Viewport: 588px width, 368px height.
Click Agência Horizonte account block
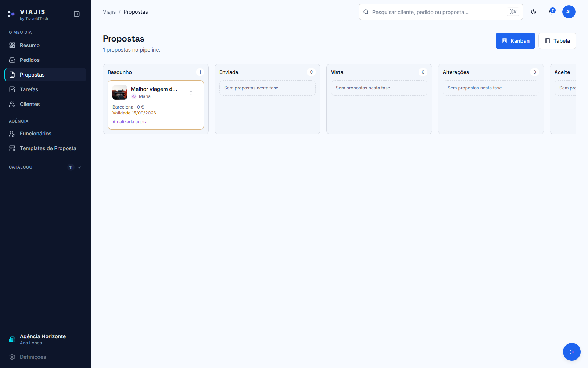46,339
